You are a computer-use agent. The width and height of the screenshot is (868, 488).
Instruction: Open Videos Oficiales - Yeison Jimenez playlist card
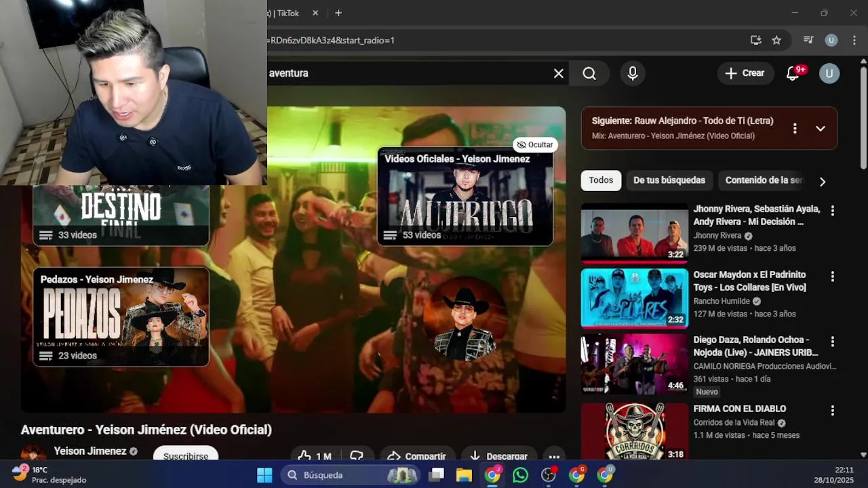[465, 197]
